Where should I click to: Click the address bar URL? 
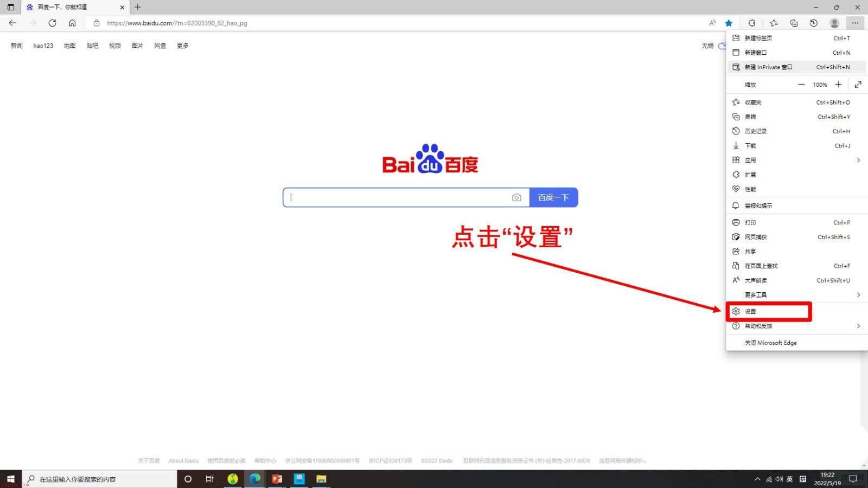pos(177,23)
